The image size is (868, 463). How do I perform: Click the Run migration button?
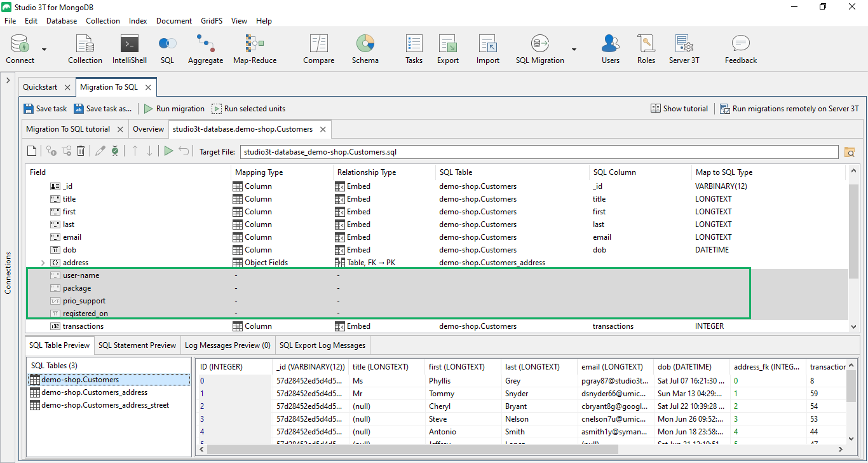(173, 108)
